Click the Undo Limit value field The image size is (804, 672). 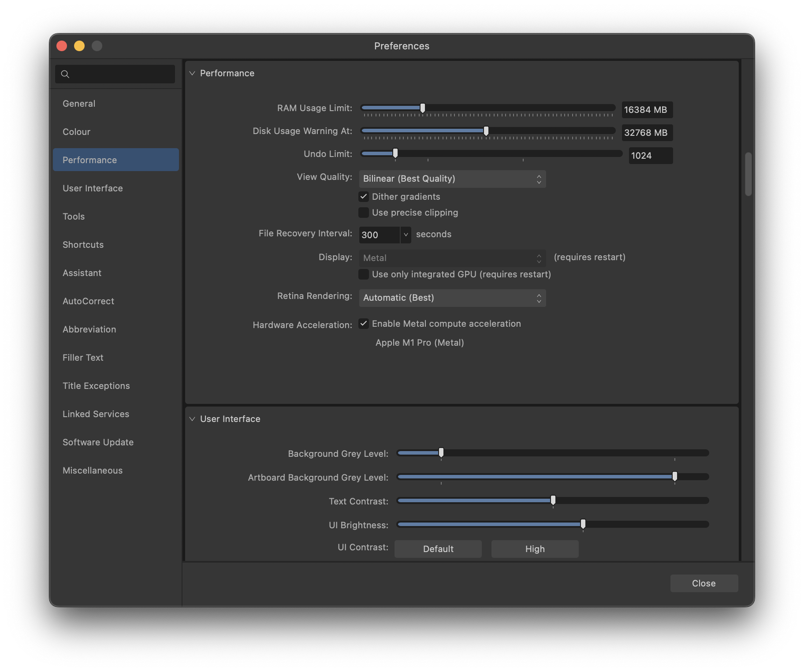click(651, 156)
